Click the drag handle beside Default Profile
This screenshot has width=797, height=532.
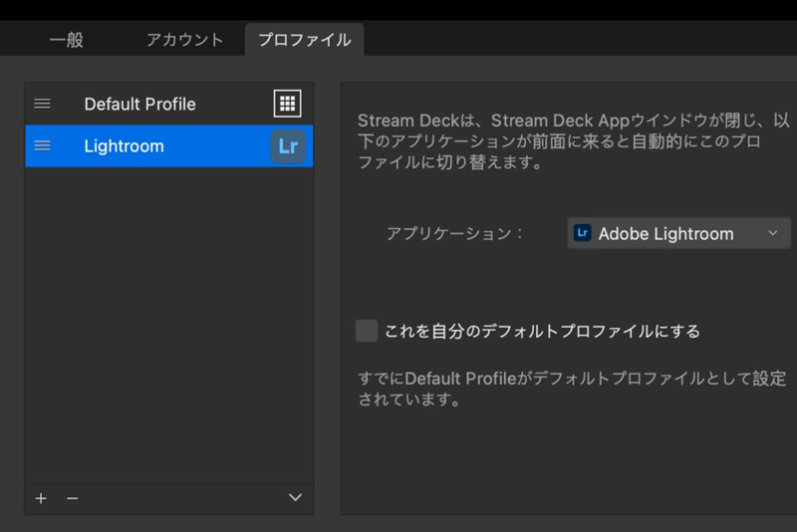(42, 104)
